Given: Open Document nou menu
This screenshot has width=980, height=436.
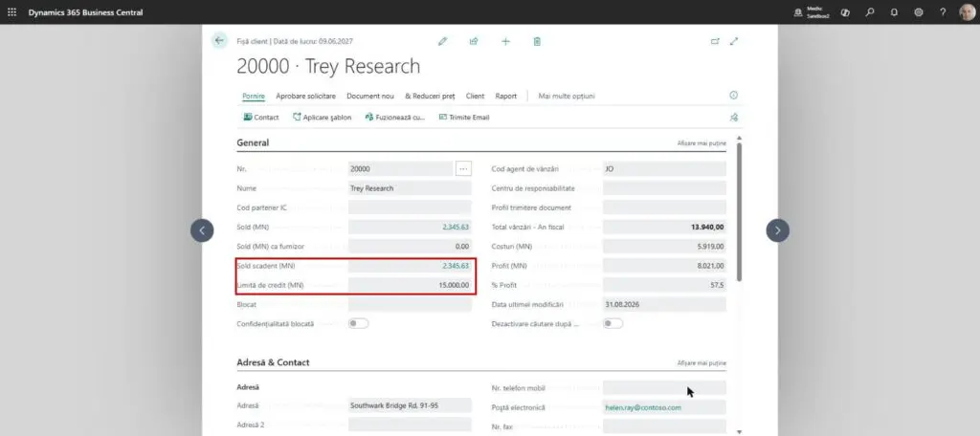Looking at the screenshot, I should (x=370, y=97).
